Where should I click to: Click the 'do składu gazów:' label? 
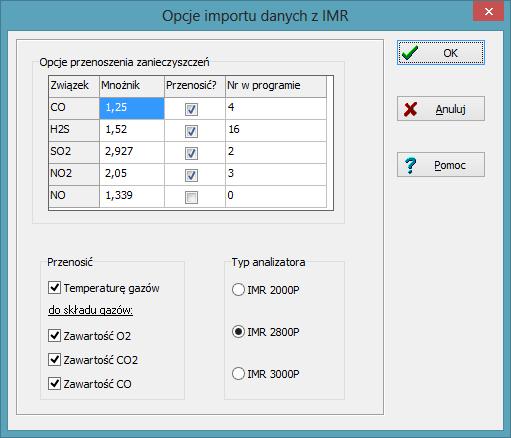coord(91,310)
